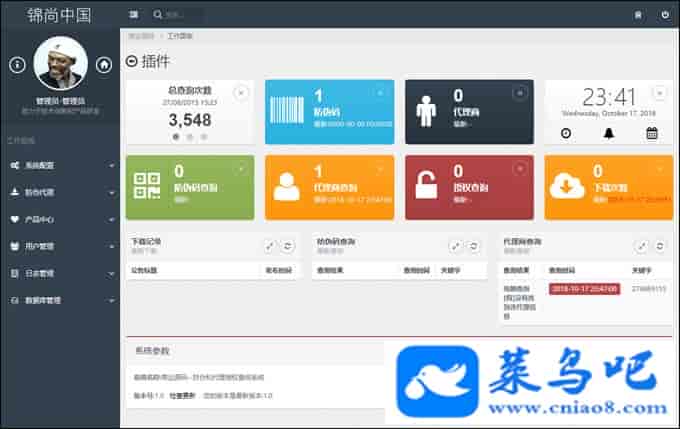Toggle the sidebar menu icon in top bar

point(134,15)
